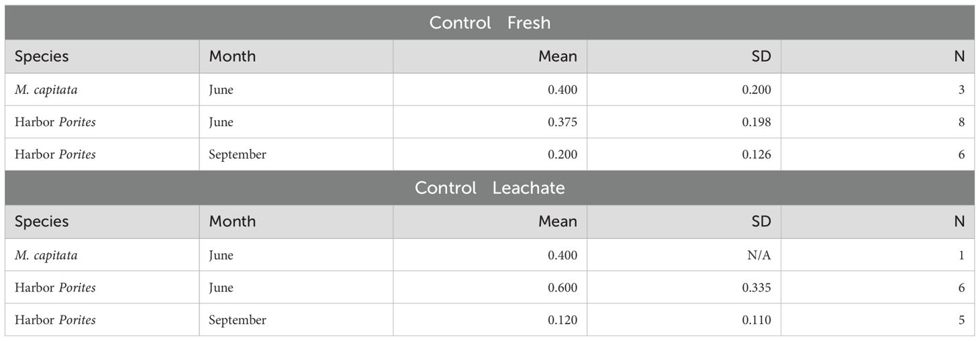Click the Control Fresh section header
Image resolution: width=980 pixels, height=341 pixels.
click(490, 23)
